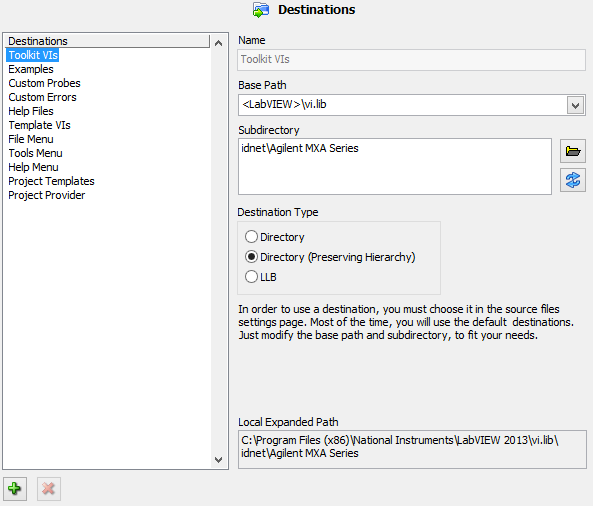Click the list scroll-up arrow
The height and width of the screenshot is (506, 593).
pyautogui.click(x=218, y=43)
